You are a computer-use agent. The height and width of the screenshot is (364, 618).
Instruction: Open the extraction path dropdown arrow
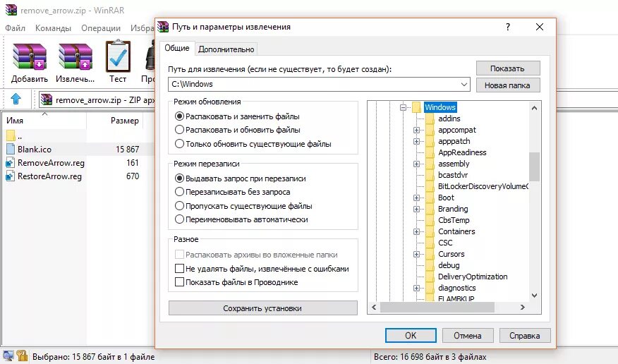coord(464,85)
